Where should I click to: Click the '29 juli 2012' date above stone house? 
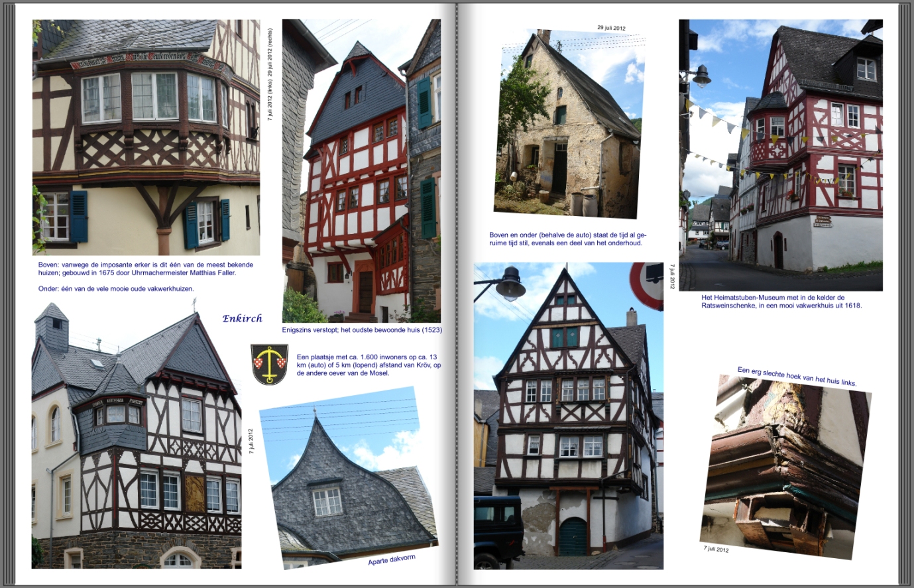click(x=610, y=28)
